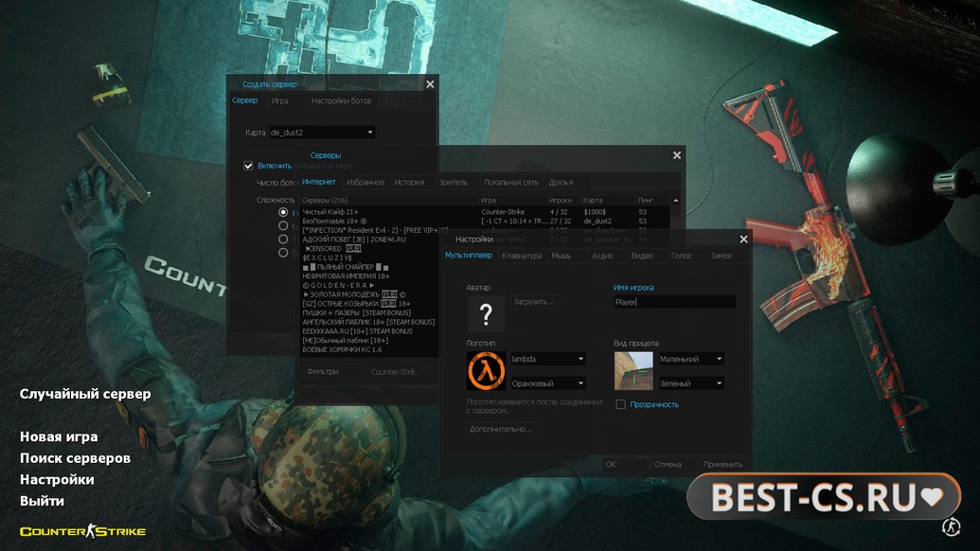Click the Дополнительно... button

[501, 429]
